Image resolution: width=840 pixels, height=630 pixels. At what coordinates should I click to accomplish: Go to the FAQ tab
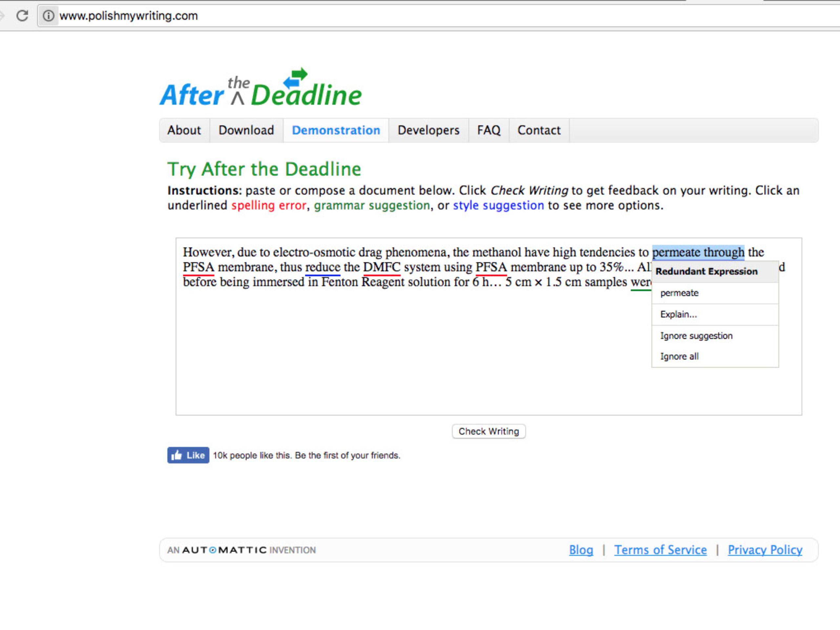pos(488,130)
